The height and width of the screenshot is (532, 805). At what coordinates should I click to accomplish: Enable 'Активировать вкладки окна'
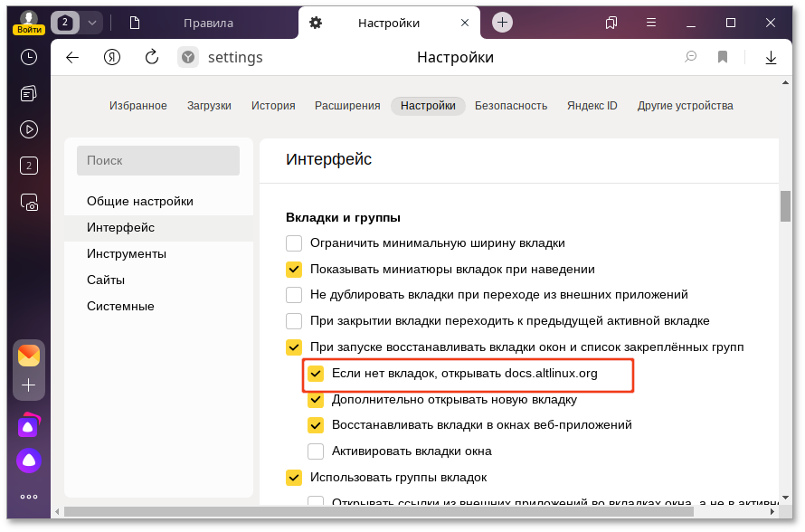pos(317,451)
